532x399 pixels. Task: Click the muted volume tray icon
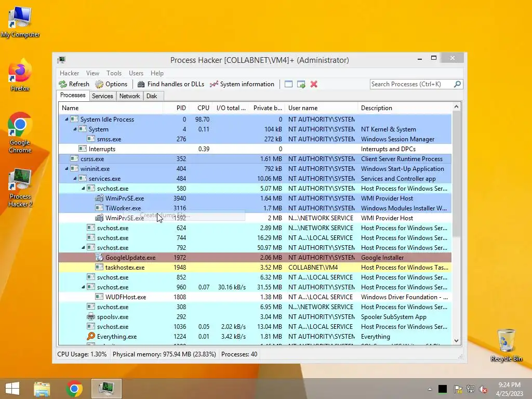tap(483, 389)
